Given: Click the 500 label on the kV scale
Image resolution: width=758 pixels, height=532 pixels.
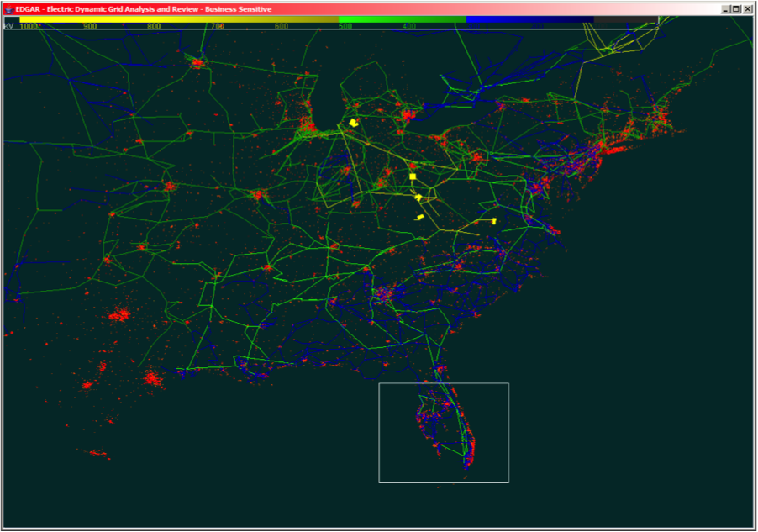Looking at the screenshot, I should [x=345, y=27].
